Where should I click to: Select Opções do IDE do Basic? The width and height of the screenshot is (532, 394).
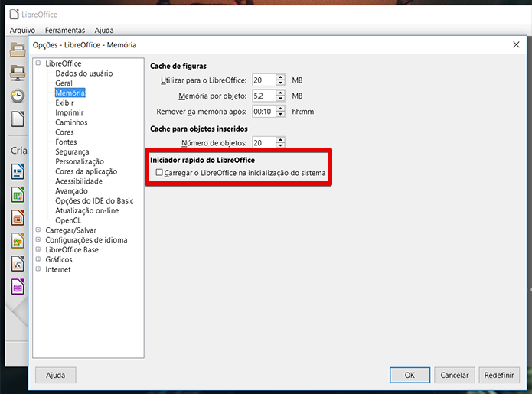tap(94, 201)
